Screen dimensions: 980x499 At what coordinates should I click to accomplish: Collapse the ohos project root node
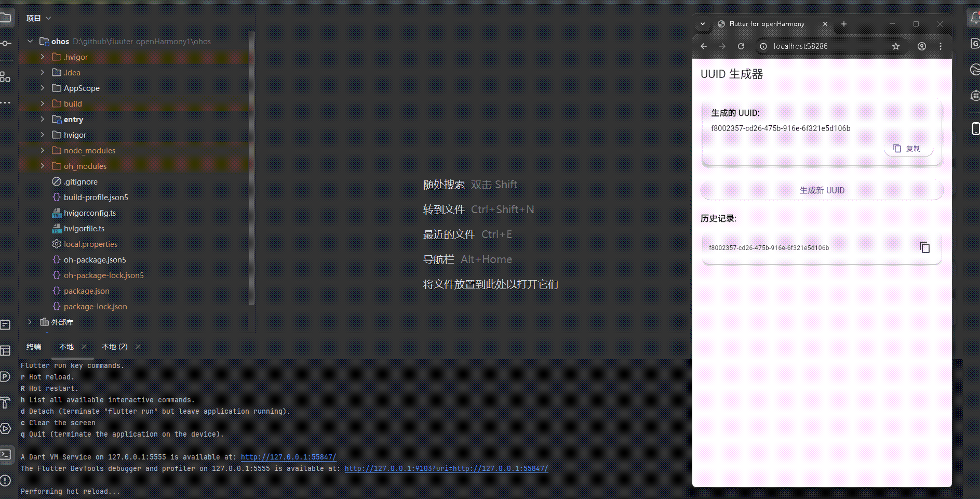coord(30,41)
